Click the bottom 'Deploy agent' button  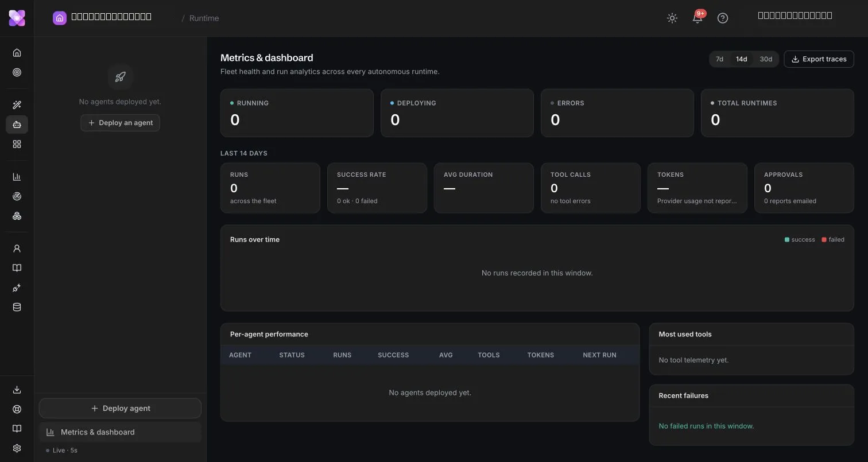(120, 408)
